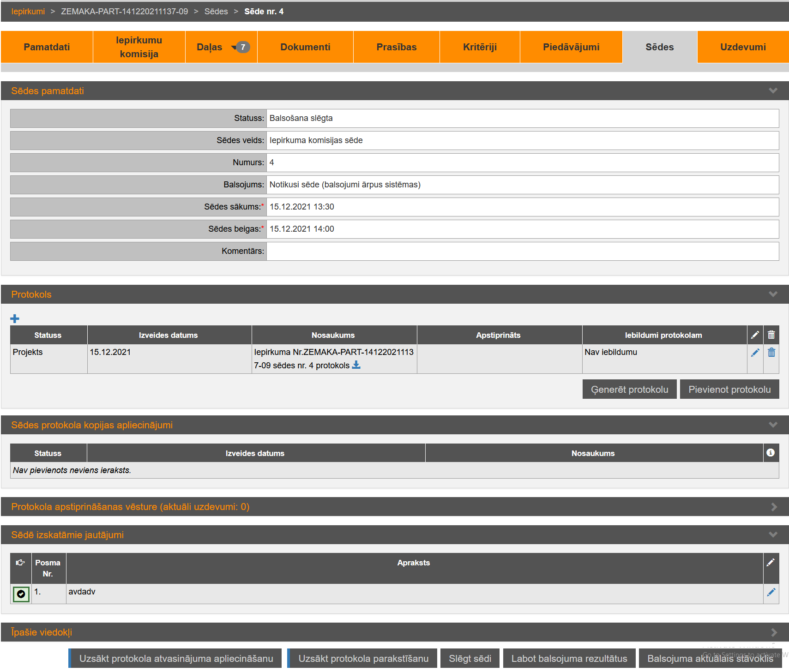Download the sēdes nr. 4 protokols file
789x672 pixels.
pyautogui.click(x=356, y=365)
